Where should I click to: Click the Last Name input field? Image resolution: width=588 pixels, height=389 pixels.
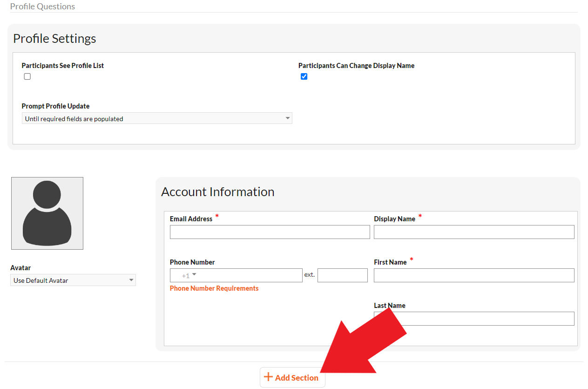pos(474,319)
